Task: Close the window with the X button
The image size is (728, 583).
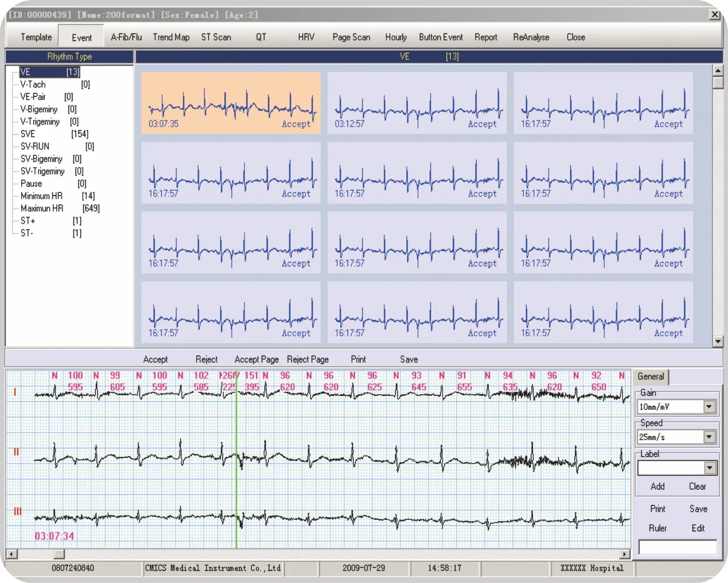Action: [715, 15]
